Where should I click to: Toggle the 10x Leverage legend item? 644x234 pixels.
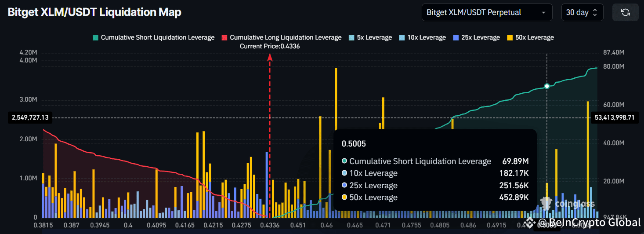(422, 37)
